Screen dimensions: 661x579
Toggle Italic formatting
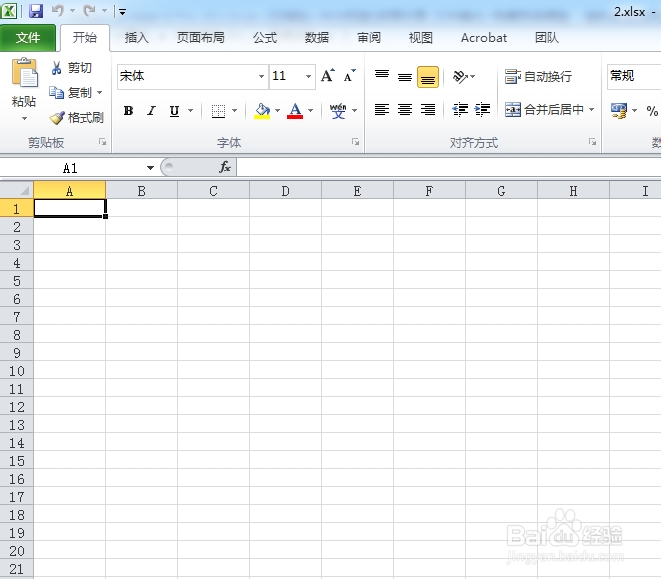pos(151,111)
